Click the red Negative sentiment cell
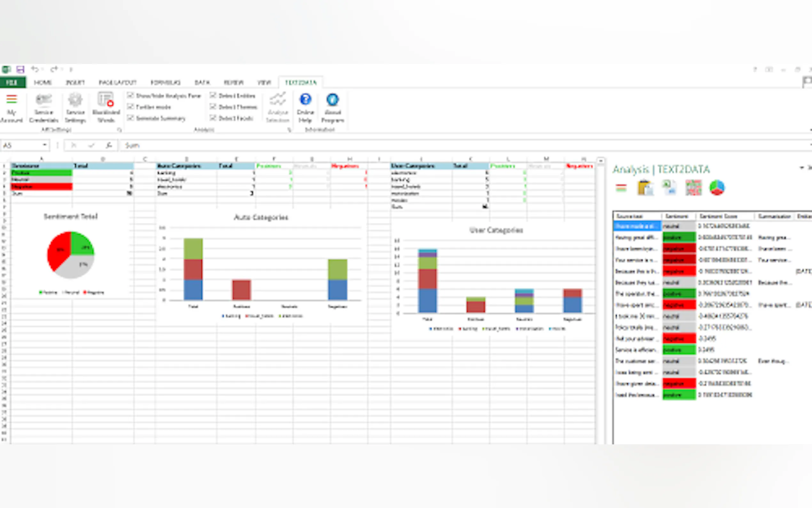 (41, 187)
